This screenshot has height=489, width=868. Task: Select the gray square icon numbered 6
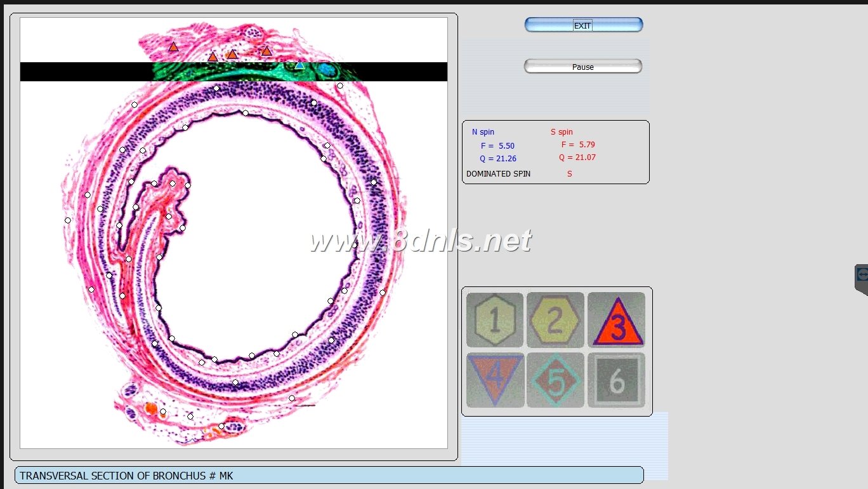pos(616,380)
